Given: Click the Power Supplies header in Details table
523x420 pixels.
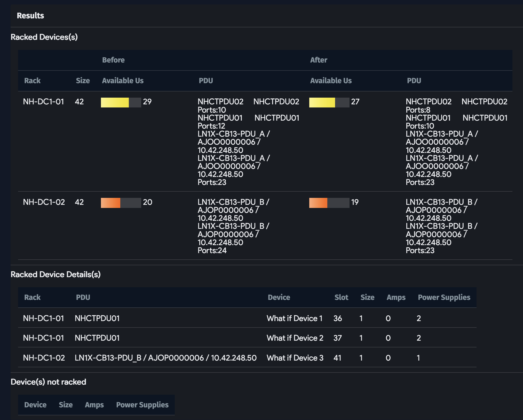Looking at the screenshot, I should (444, 297).
